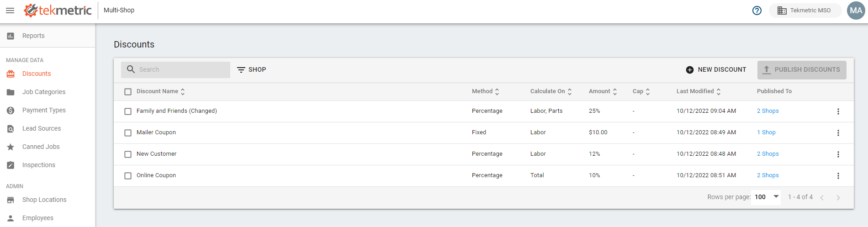This screenshot has height=227, width=868.
Task: Open 2 Shops link for New Customer
Action: click(767, 154)
